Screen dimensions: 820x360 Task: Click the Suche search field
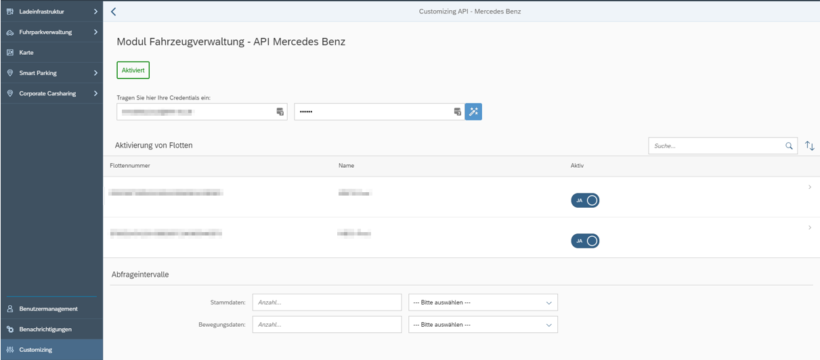[x=723, y=146]
